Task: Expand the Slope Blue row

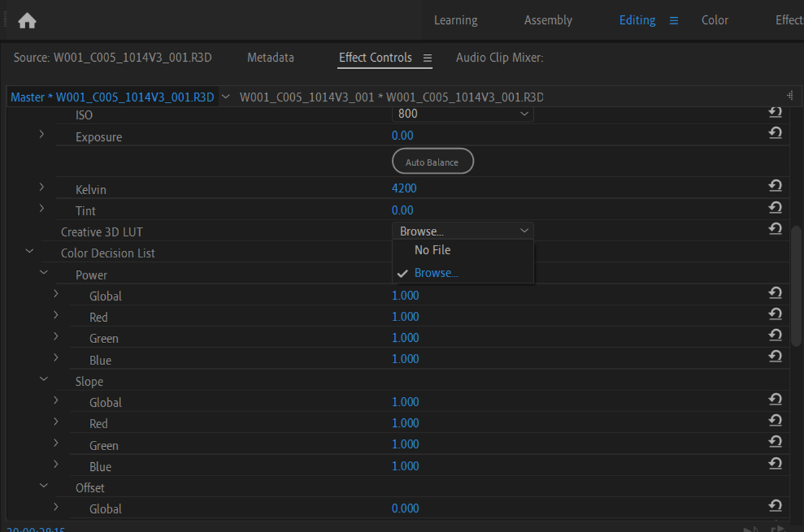Action: 56,464
